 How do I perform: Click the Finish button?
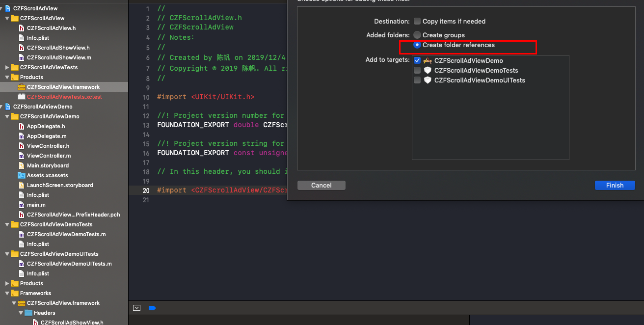(x=615, y=185)
